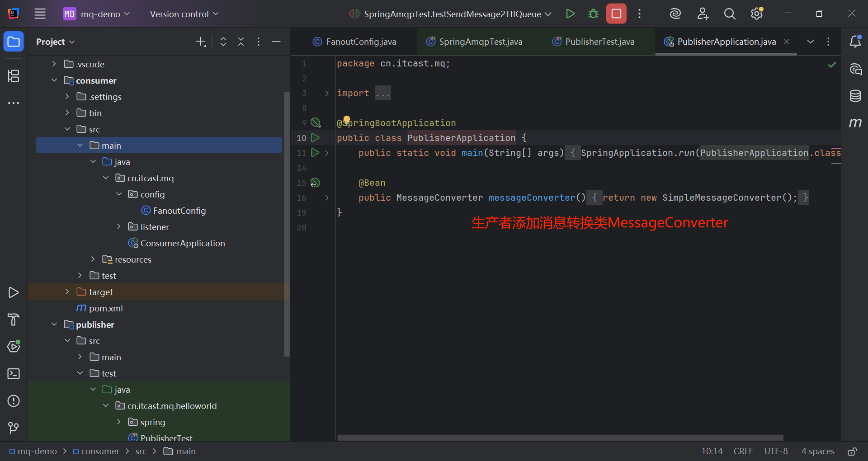868x461 pixels.
Task: Click the line separator CRLF indicator
Action: pyautogui.click(x=743, y=452)
